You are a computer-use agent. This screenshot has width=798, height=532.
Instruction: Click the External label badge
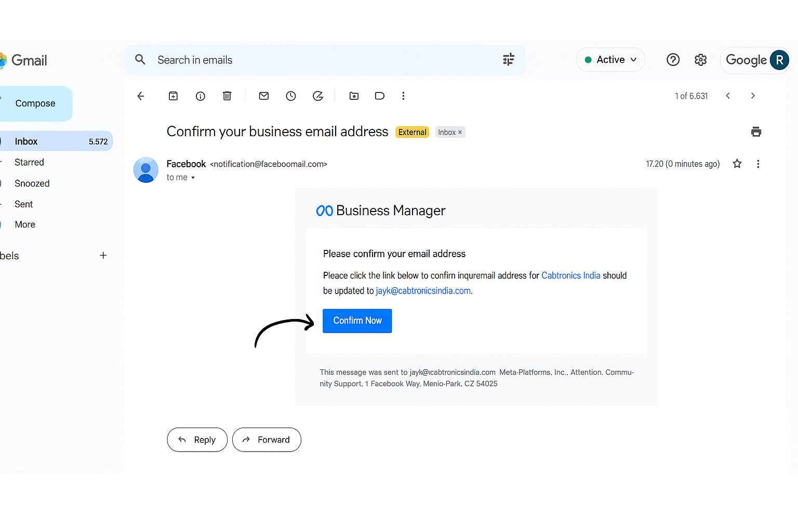pos(413,132)
